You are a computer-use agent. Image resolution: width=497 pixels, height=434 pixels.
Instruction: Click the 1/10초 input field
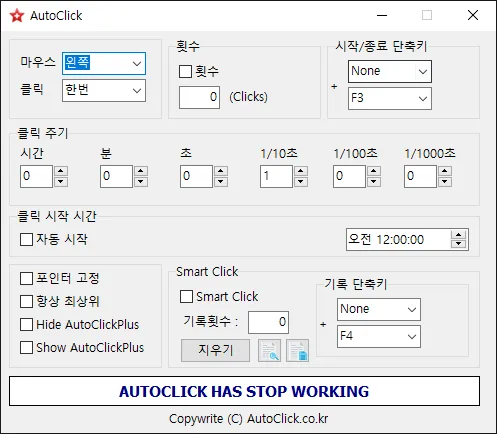pos(276,176)
